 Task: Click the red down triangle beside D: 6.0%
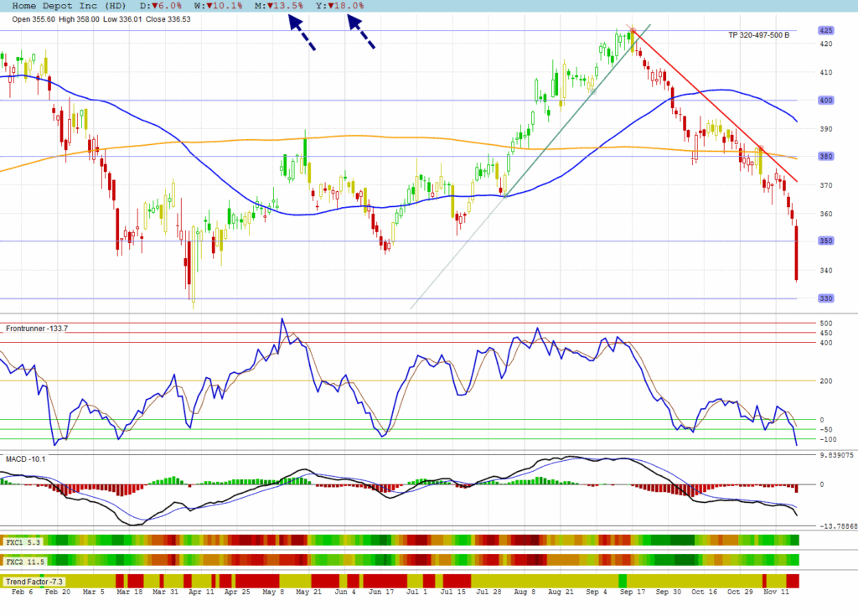(x=155, y=6)
